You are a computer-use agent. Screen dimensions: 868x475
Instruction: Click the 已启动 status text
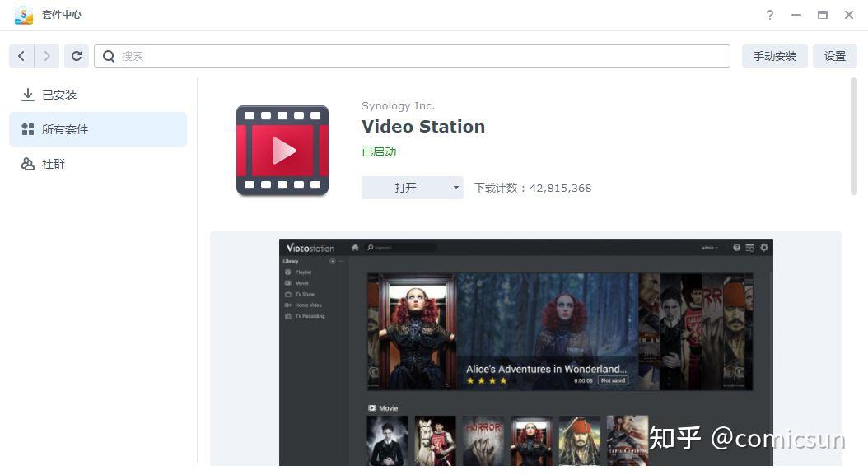379,151
